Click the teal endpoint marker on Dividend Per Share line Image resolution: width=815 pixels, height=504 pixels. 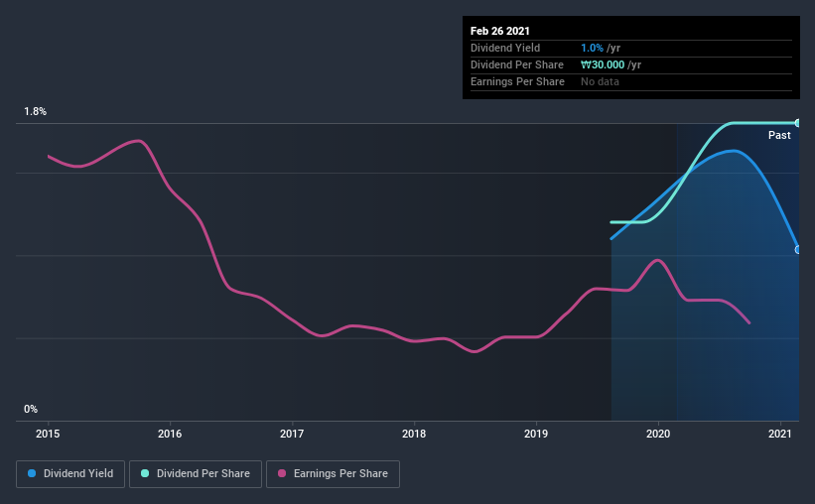point(797,123)
